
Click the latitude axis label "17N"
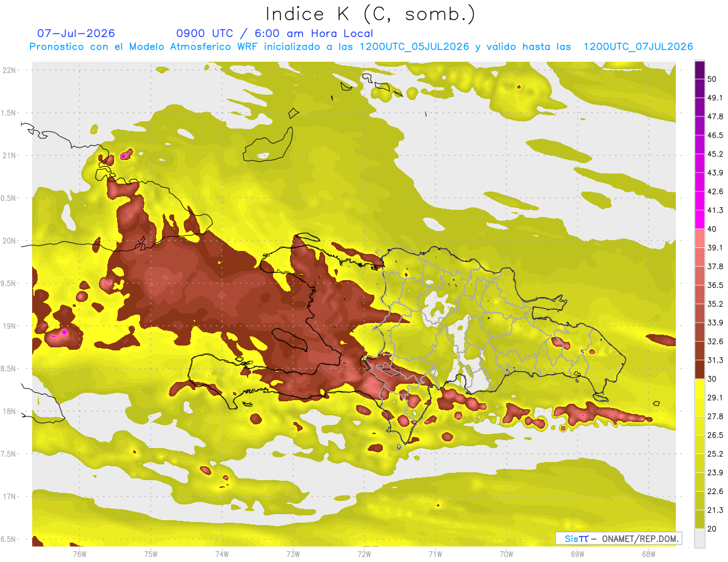click(10, 497)
